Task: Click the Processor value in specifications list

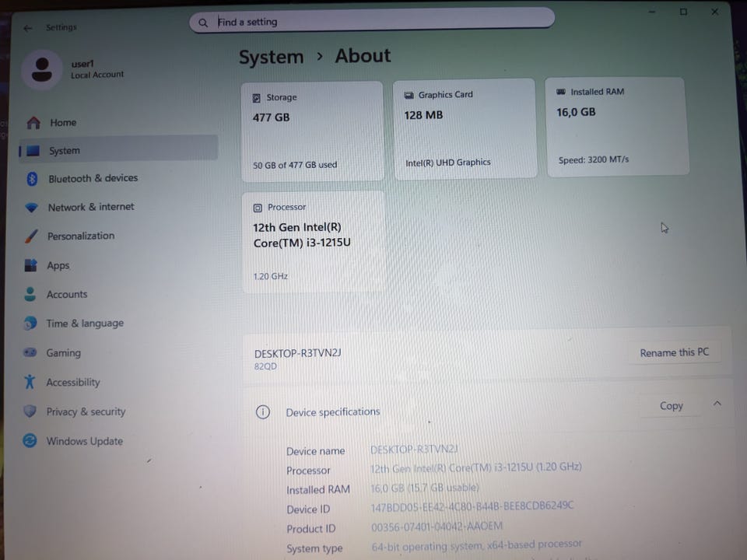Action: pos(476,467)
